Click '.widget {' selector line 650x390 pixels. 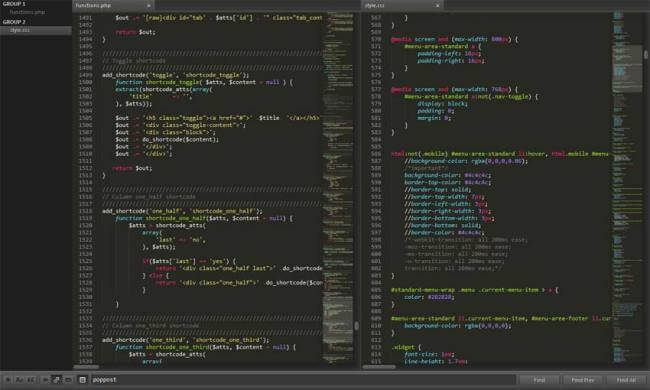pyautogui.click(x=406, y=347)
